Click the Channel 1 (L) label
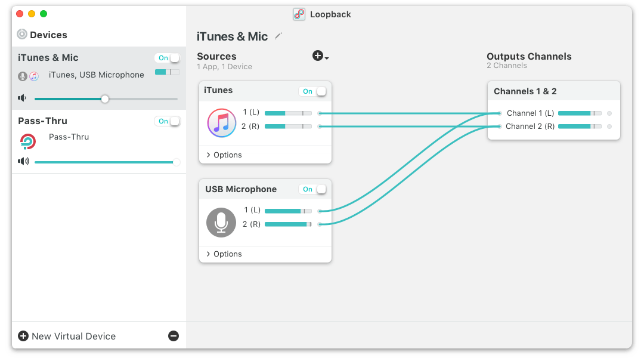The width and height of the screenshot is (644, 358). (530, 113)
